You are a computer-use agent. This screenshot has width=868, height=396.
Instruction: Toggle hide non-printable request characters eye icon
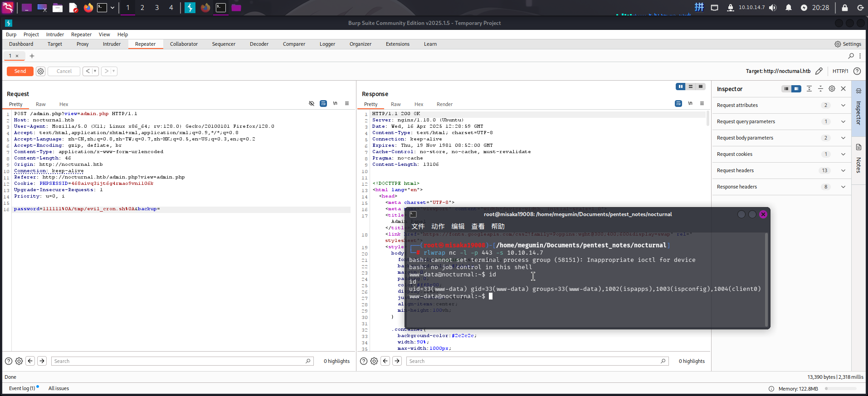click(x=312, y=103)
